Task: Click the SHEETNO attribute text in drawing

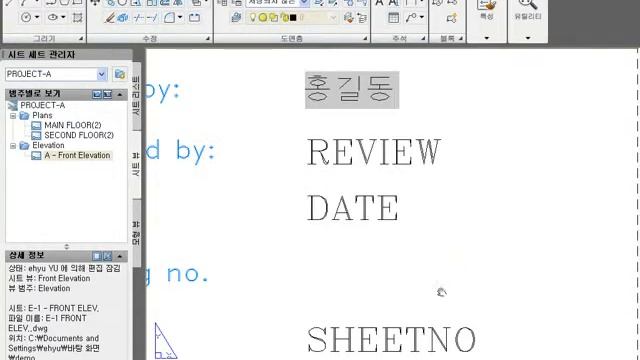Action: pyautogui.click(x=391, y=339)
